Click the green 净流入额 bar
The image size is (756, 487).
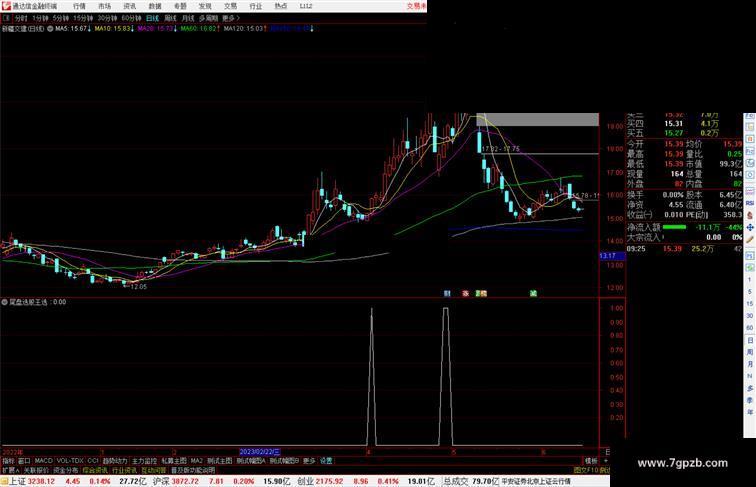[675, 227]
